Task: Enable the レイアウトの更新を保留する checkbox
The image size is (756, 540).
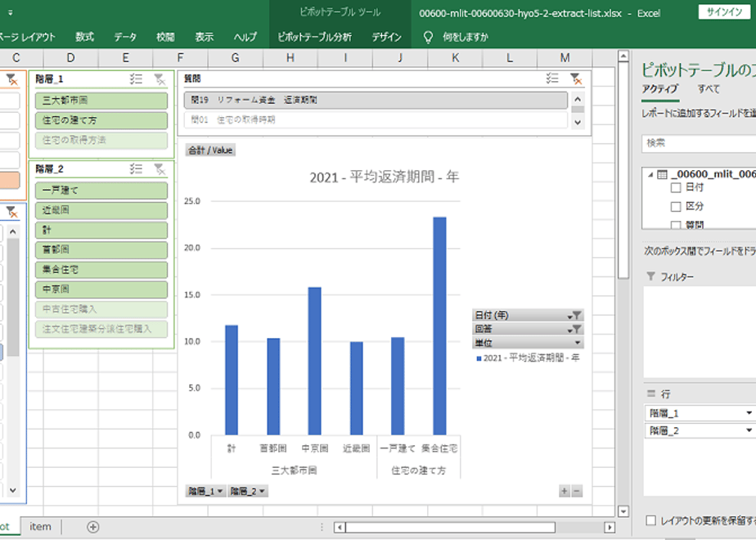Action: pyautogui.click(x=651, y=520)
